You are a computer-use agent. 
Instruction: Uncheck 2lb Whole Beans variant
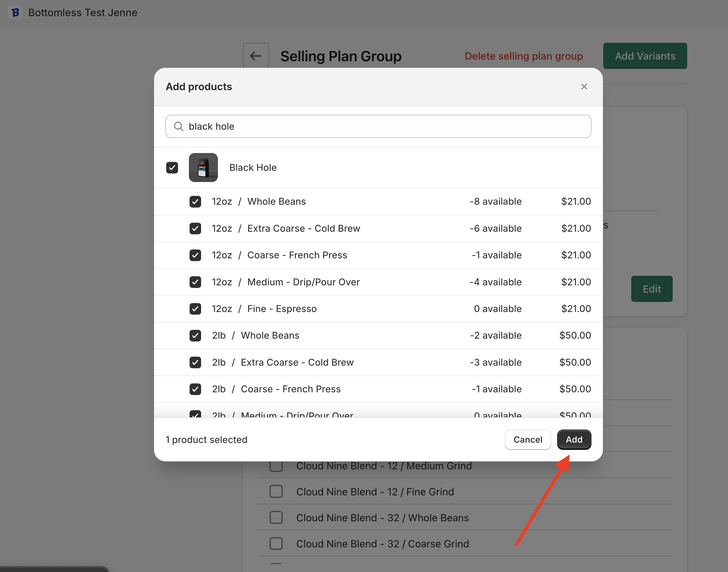pos(195,336)
